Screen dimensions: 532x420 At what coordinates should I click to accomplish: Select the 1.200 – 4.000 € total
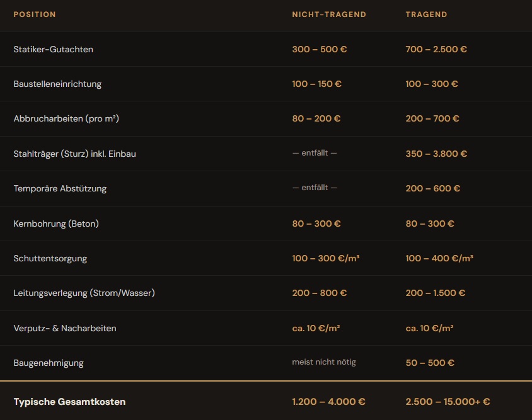point(328,402)
